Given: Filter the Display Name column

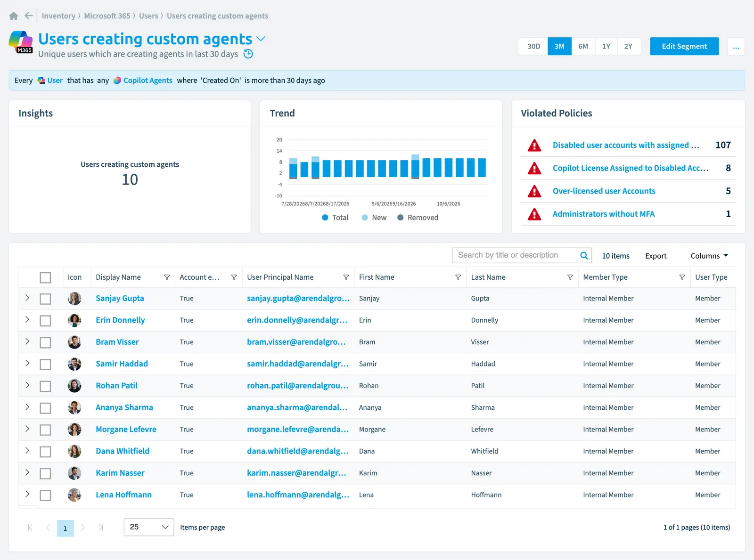Looking at the screenshot, I should pos(167,277).
